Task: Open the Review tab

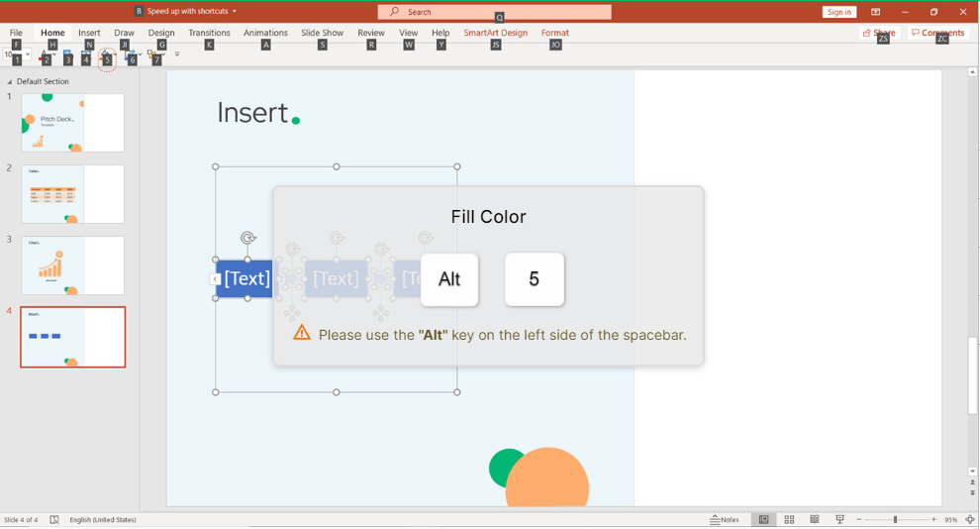Action: (371, 33)
